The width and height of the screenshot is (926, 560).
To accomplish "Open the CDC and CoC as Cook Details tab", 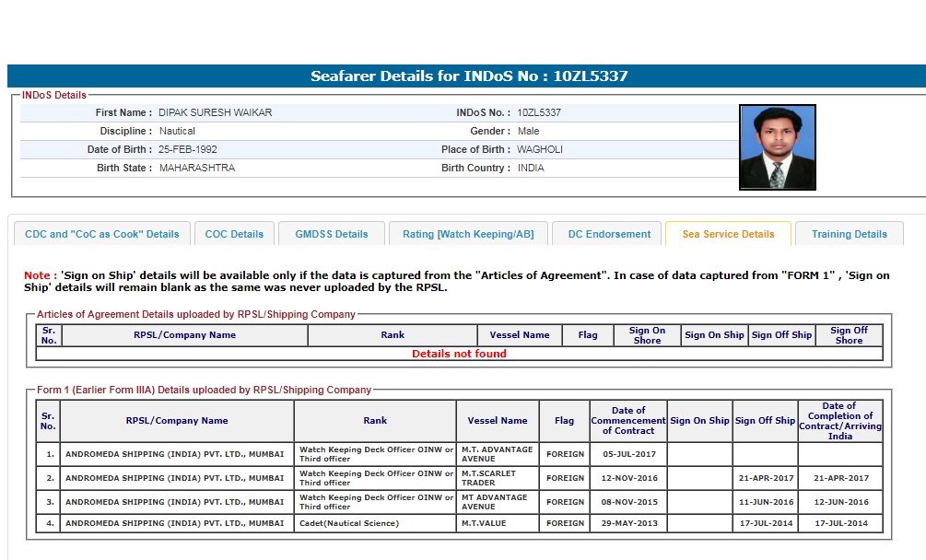I will coord(101,234).
